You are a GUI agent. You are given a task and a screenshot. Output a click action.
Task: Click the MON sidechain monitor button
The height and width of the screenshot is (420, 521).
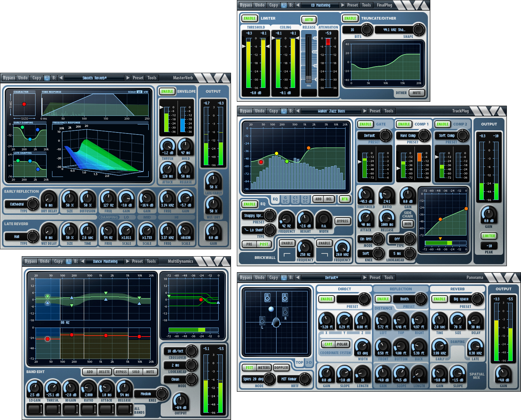(408, 224)
